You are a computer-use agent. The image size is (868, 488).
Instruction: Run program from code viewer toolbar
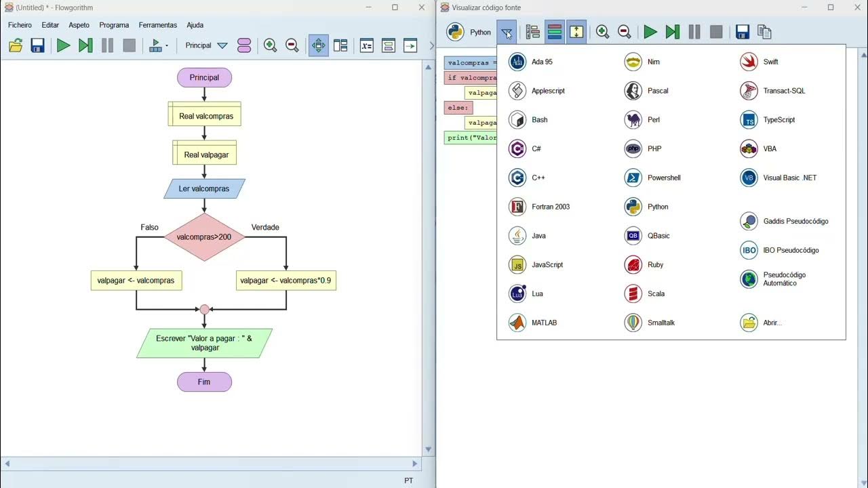click(x=650, y=32)
